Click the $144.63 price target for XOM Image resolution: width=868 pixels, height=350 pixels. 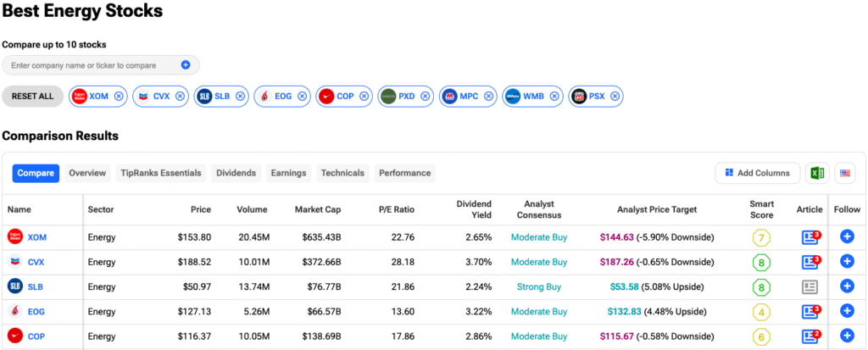617,237
